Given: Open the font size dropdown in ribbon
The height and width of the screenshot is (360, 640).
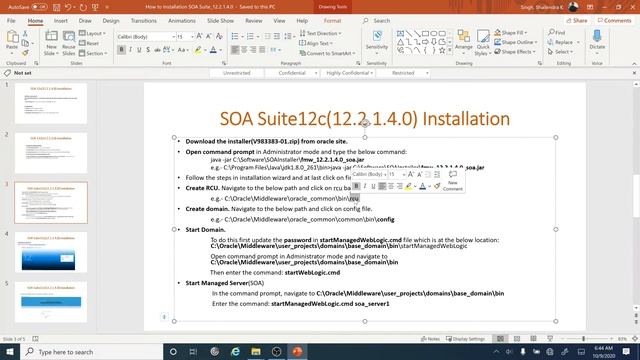Looking at the screenshot, I should (x=192, y=37).
